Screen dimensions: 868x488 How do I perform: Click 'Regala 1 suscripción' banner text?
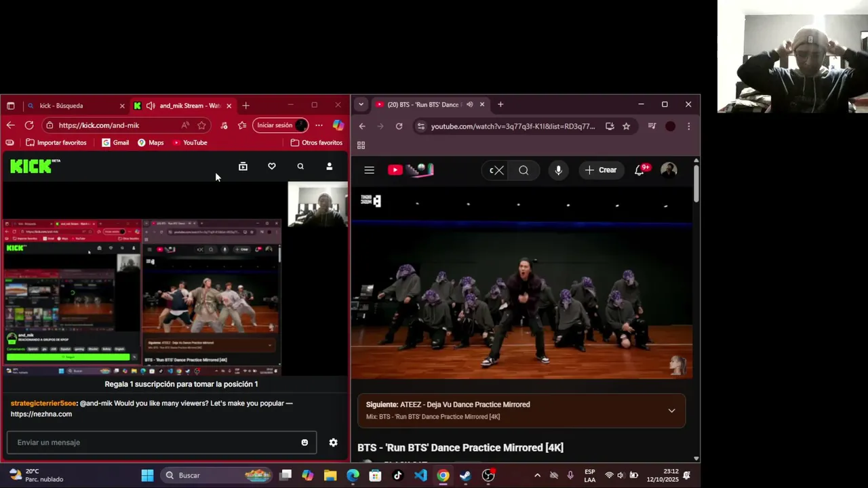[x=181, y=384]
